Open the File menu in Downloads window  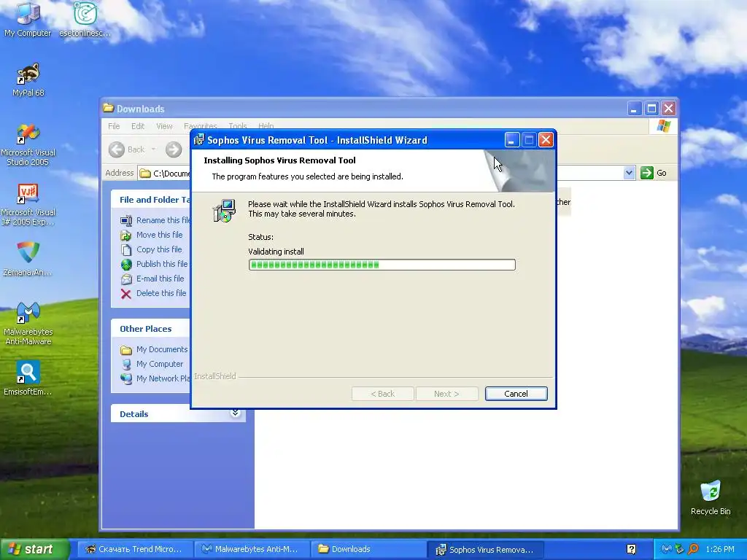point(114,126)
